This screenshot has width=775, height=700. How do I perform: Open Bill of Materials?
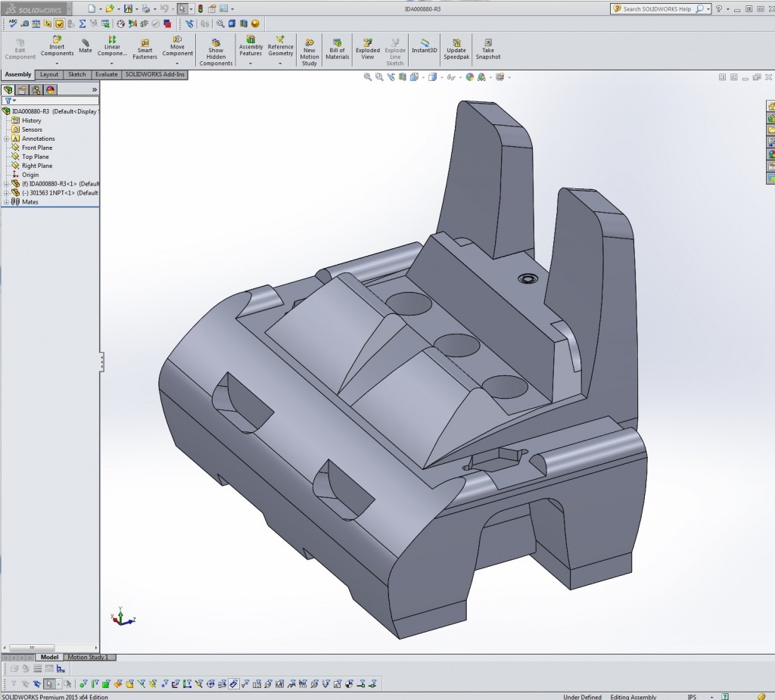click(x=337, y=49)
